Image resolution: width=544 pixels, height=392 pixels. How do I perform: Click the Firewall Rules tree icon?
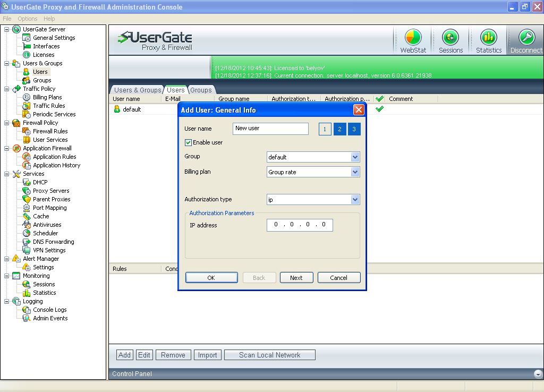click(x=27, y=131)
